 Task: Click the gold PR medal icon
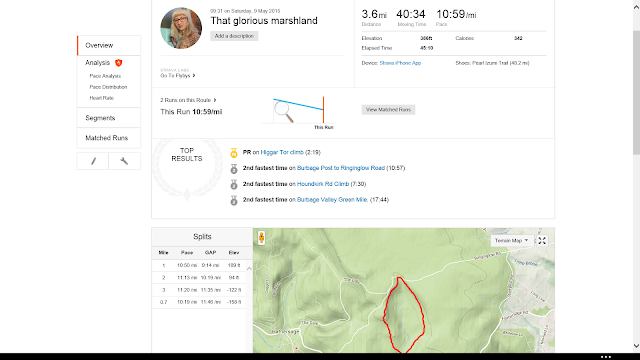tap(234, 153)
